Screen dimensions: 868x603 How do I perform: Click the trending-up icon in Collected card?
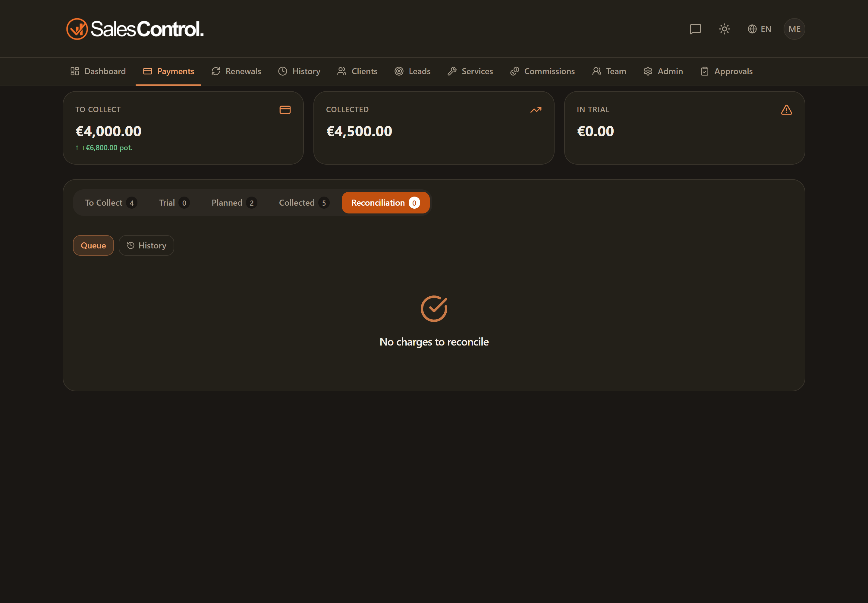[536, 110]
